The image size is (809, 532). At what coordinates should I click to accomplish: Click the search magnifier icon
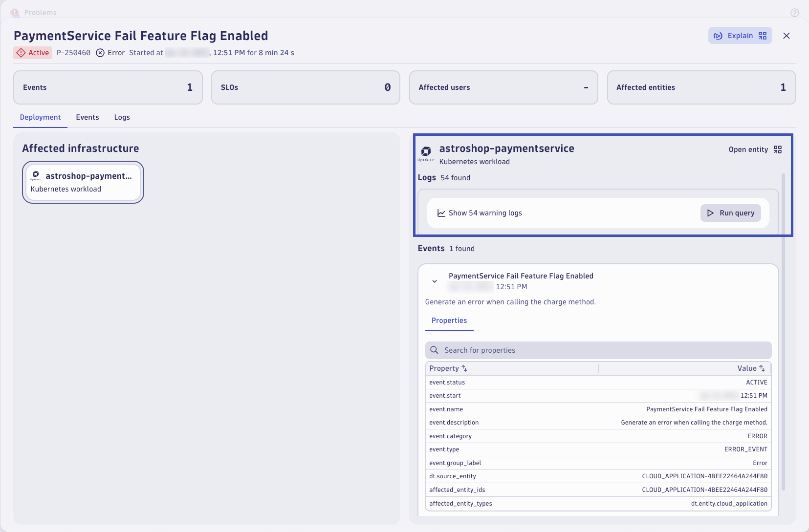point(434,350)
